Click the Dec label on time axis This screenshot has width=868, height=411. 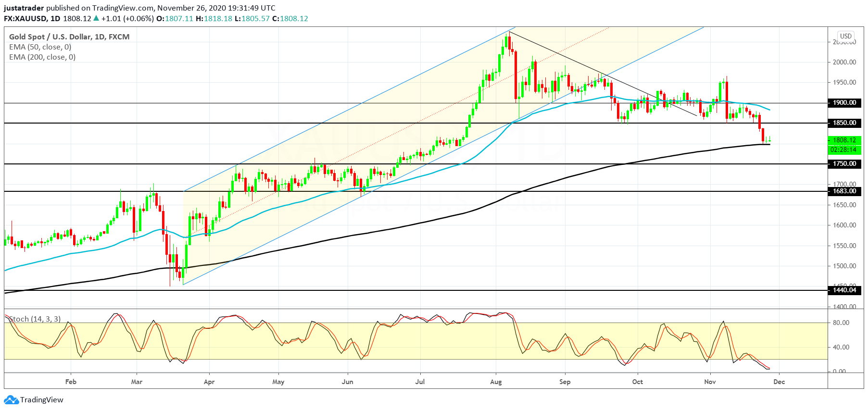pyautogui.click(x=779, y=382)
